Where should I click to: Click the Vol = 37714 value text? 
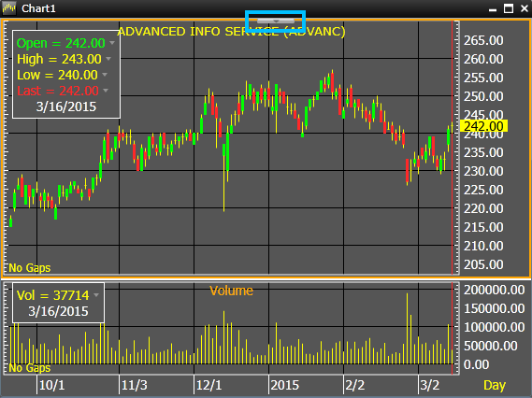[x=53, y=295]
